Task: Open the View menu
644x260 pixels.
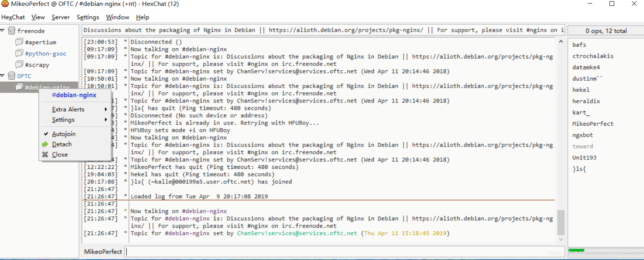Action: [38, 17]
